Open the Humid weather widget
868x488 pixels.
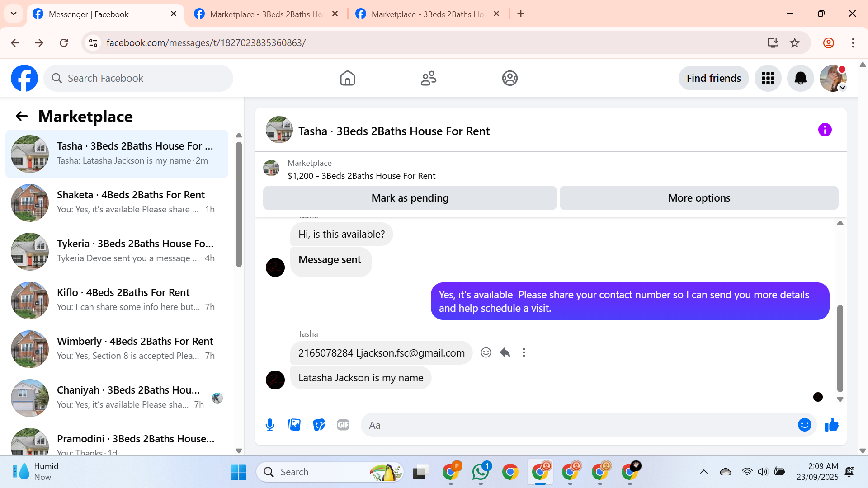(x=36, y=472)
